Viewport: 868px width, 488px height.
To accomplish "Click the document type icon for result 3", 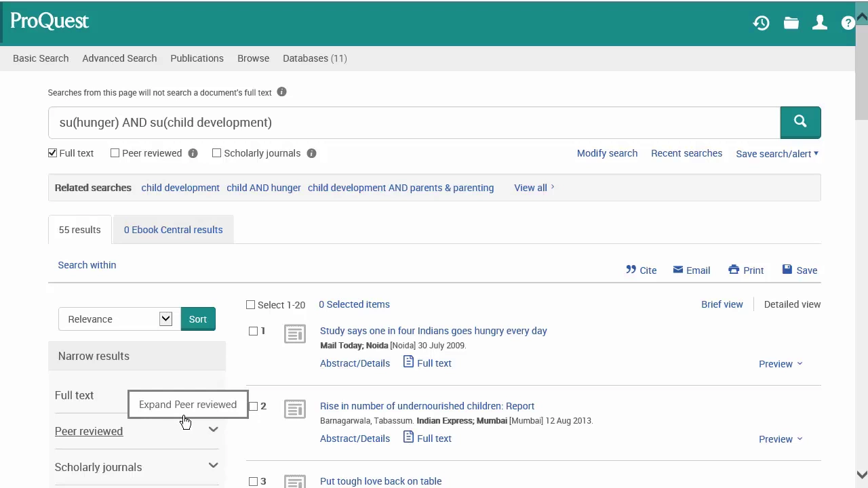I will [x=294, y=481].
